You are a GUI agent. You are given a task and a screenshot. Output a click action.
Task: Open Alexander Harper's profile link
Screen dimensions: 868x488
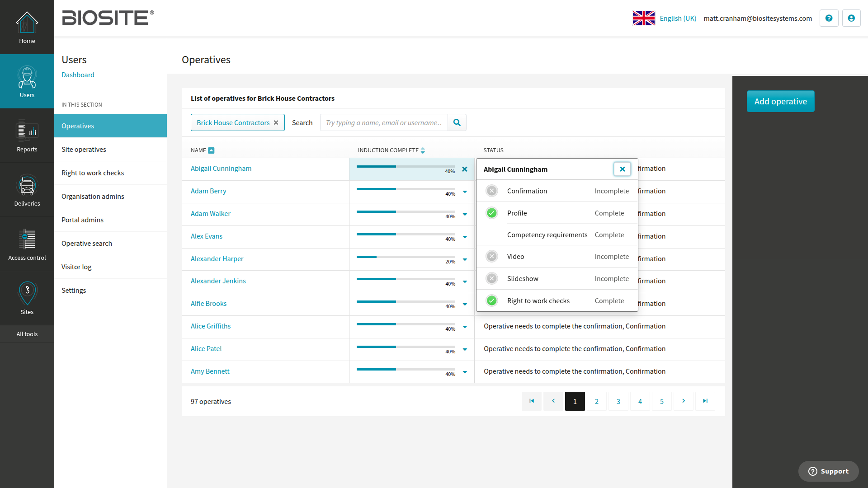(217, 258)
